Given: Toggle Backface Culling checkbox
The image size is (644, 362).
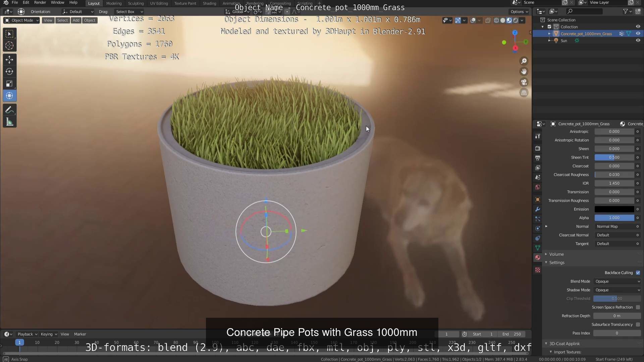Looking at the screenshot, I should [638, 273].
